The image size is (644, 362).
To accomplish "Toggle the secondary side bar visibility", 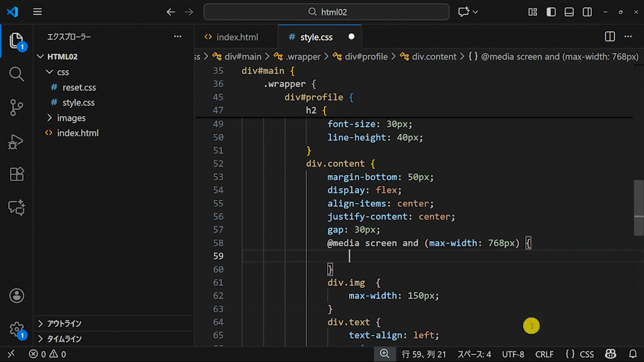I will point(587,12).
